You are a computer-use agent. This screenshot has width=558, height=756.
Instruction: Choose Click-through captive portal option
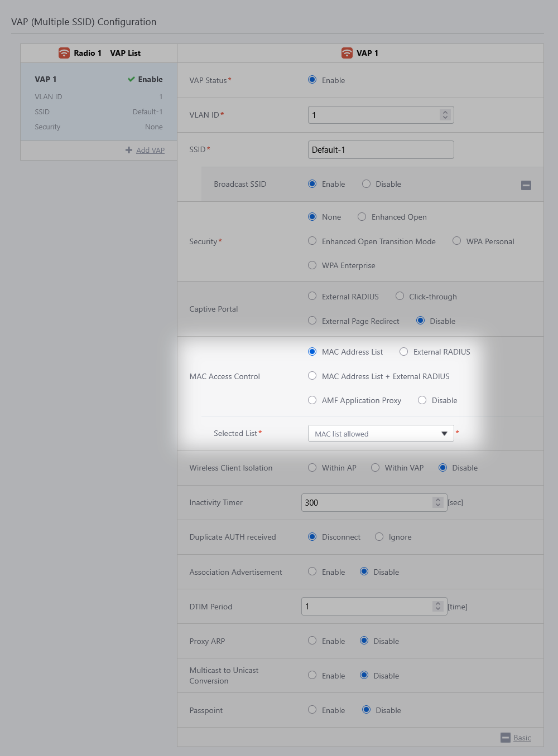400,296
